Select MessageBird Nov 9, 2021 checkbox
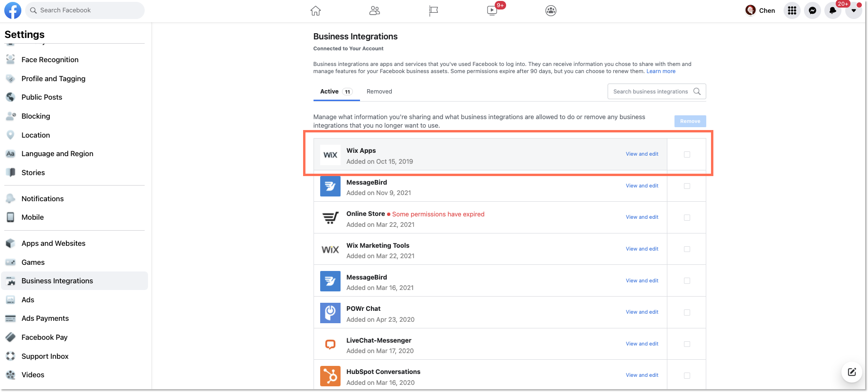 (x=687, y=186)
